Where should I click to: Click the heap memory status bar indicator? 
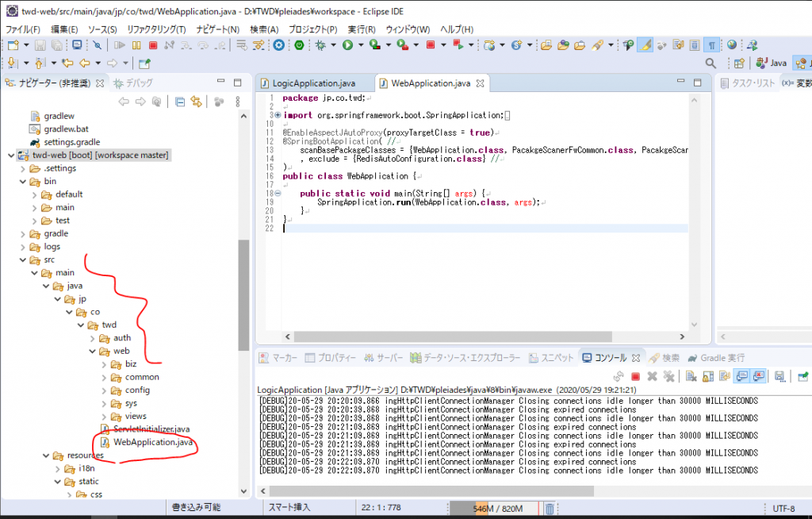pyautogui.click(x=495, y=508)
